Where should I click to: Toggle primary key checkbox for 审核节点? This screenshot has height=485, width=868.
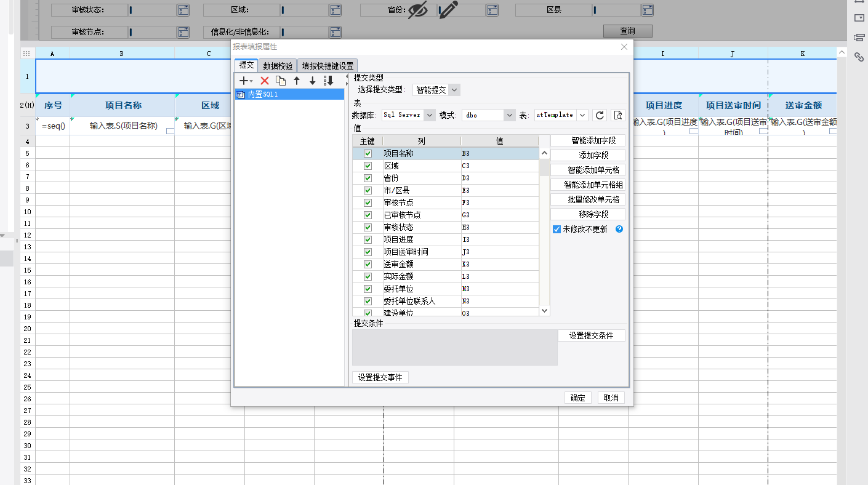click(368, 202)
